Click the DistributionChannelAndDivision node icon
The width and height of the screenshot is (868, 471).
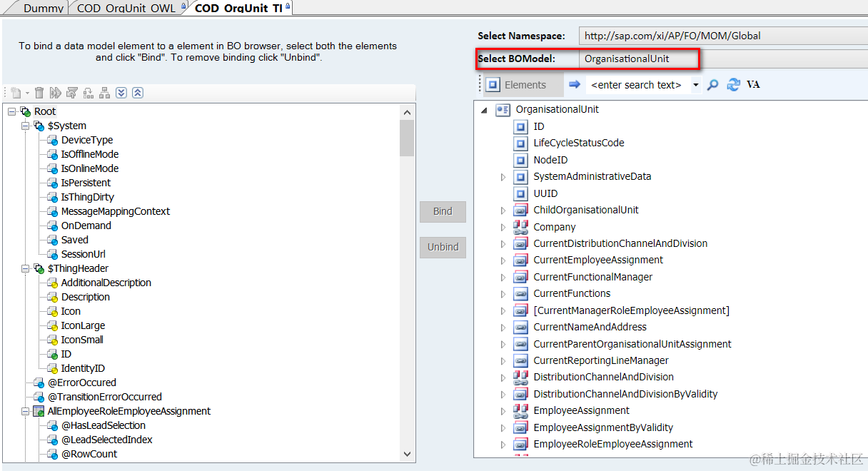(x=521, y=377)
